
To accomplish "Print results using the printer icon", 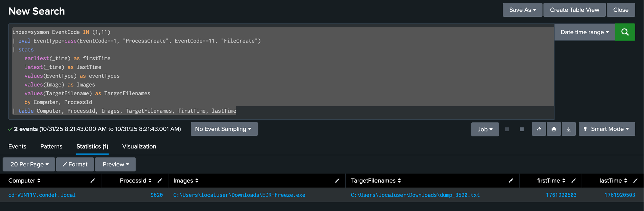I will point(554,129).
